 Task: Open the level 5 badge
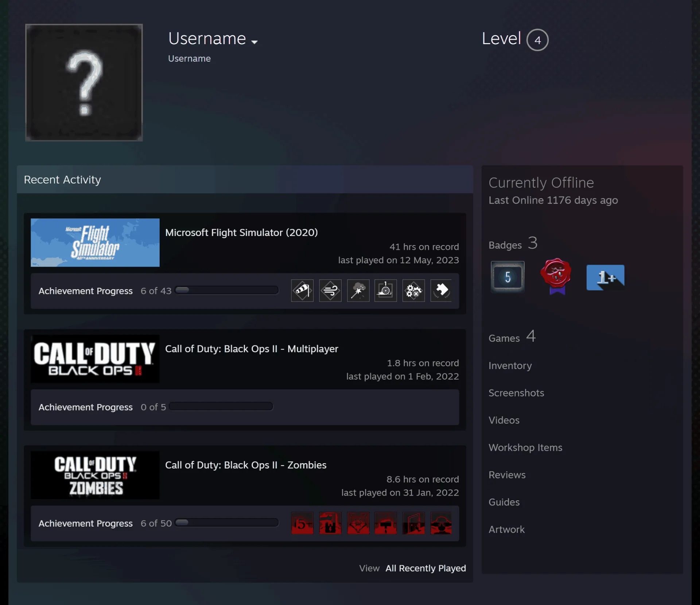[507, 277]
